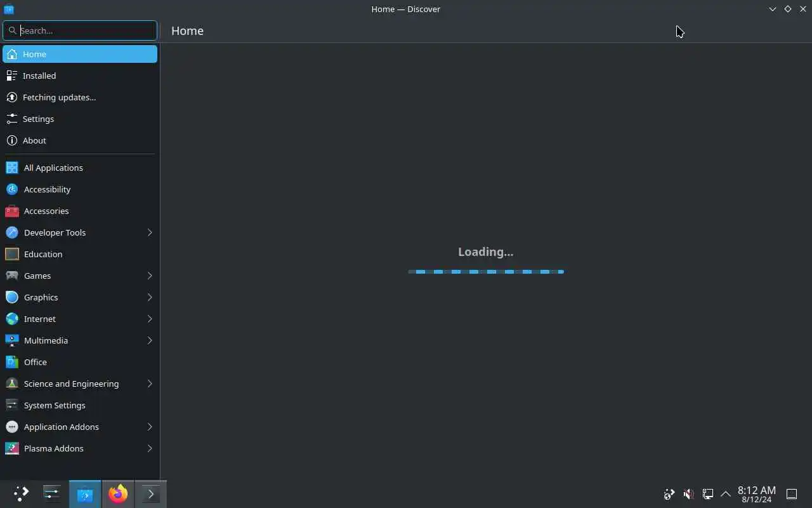Image resolution: width=812 pixels, height=508 pixels.
Task: Expand the Games subcategories arrow
Action: click(150, 276)
